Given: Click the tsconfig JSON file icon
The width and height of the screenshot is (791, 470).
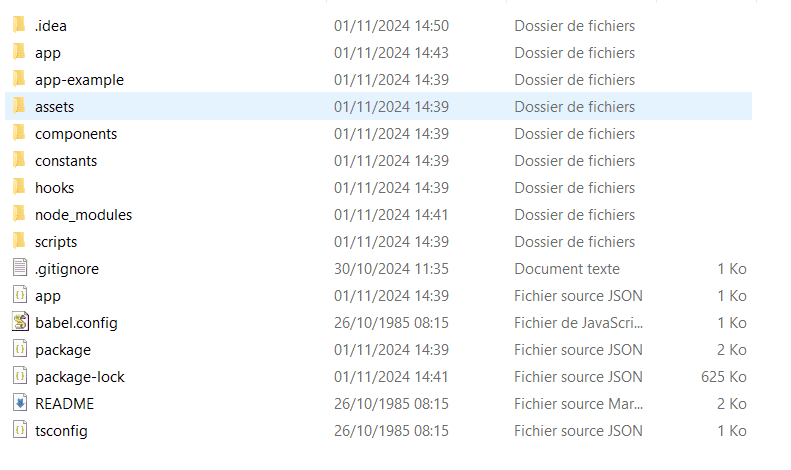Looking at the screenshot, I should click(x=20, y=430).
